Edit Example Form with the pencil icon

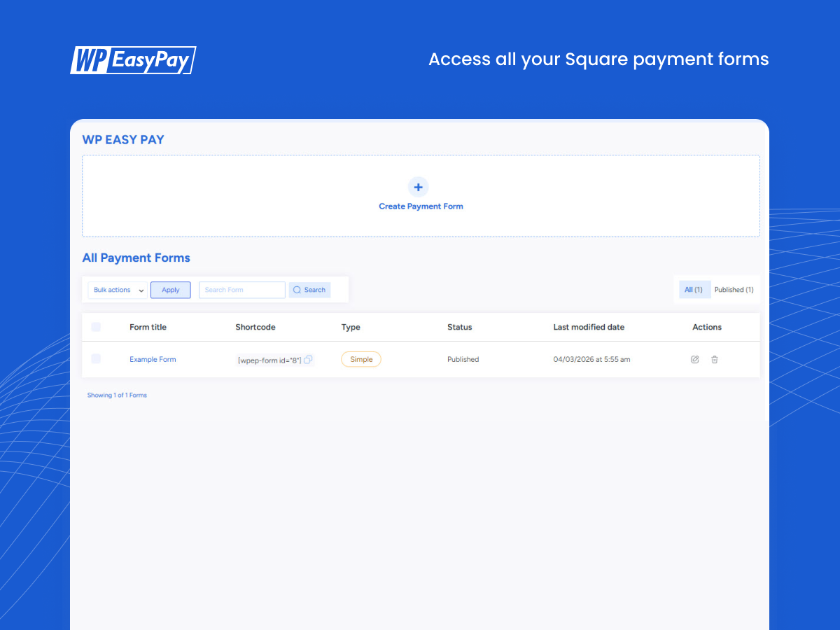pos(694,359)
